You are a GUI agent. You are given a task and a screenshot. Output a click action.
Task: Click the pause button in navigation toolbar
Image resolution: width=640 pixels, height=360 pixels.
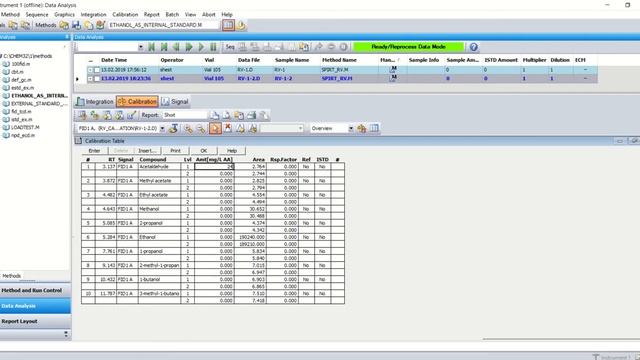(213, 47)
